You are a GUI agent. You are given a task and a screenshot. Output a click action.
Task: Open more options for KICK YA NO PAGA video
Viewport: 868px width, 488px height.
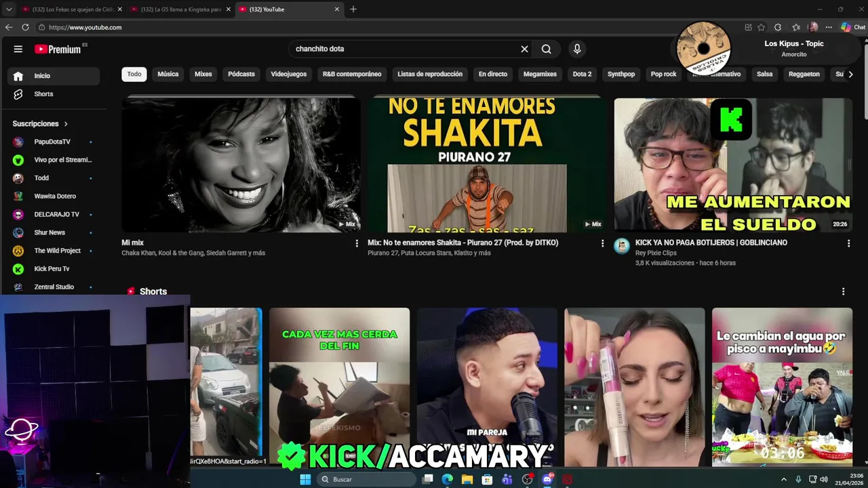tap(848, 243)
